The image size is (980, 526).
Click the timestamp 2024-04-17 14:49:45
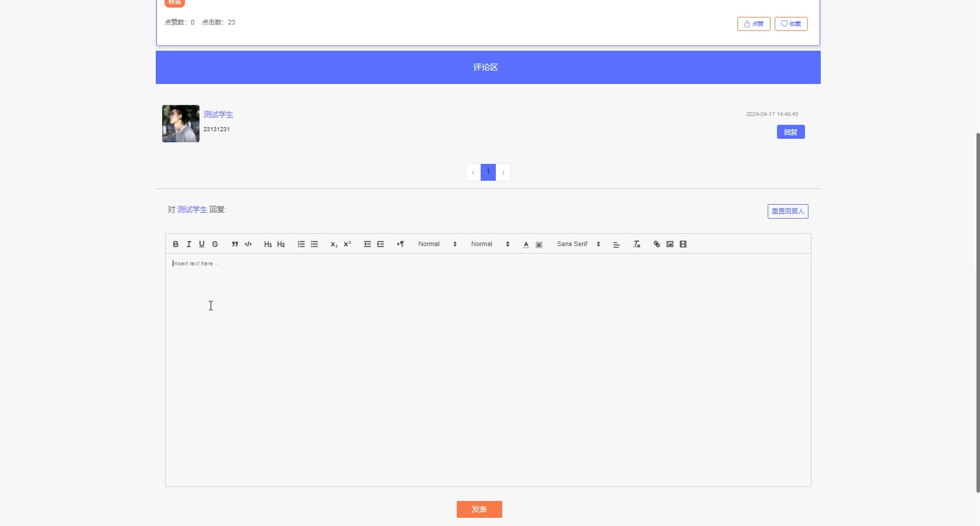(772, 114)
